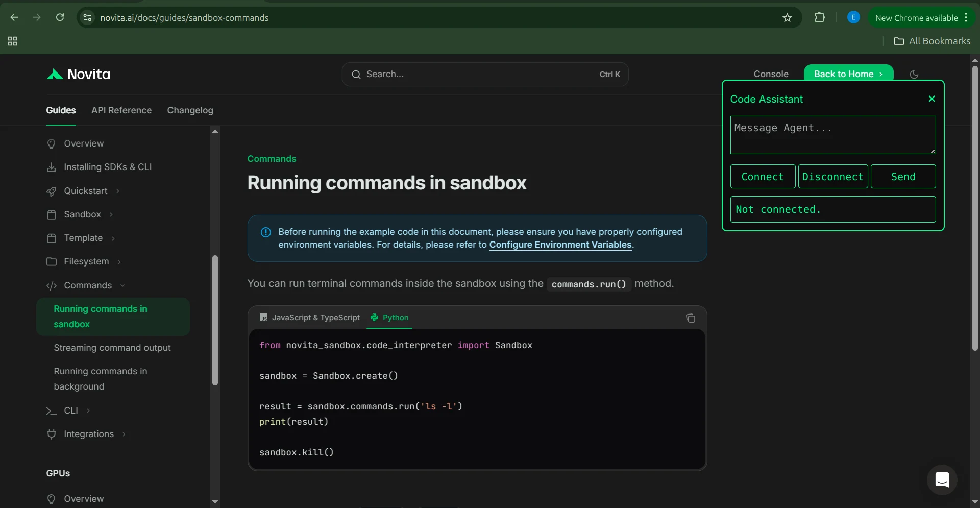Reload the current page
This screenshot has height=508, width=980.
[x=60, y=17]
